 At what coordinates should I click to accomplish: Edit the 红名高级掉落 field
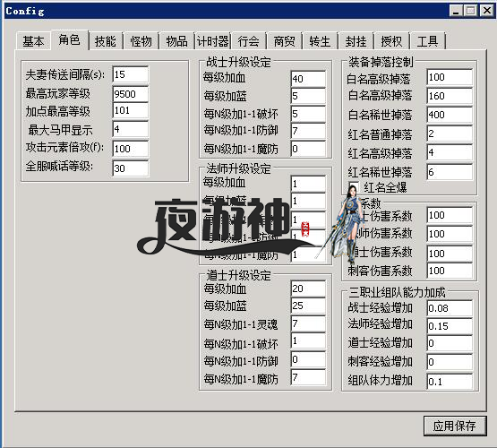click(450, 153)
